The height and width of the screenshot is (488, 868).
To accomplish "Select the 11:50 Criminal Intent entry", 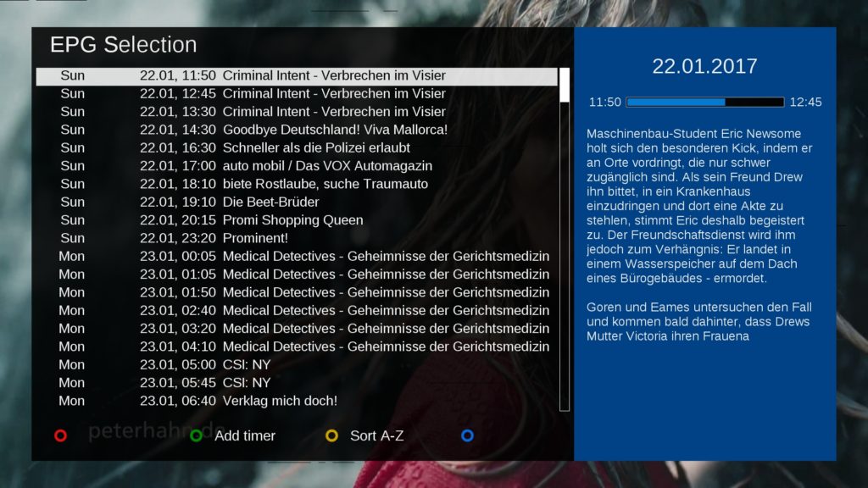I will tap(297, 75).
